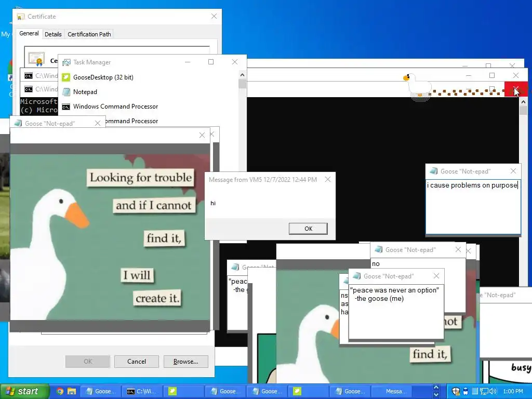532x399 pixels.
Task: Click the volume speaker tray icon
Action: [493, 391]
